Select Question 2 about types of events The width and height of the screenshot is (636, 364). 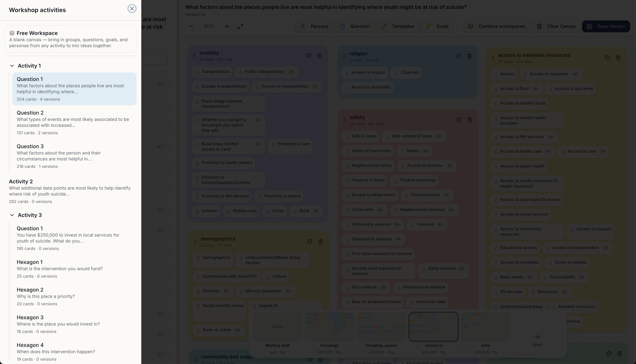pos(74,123)
